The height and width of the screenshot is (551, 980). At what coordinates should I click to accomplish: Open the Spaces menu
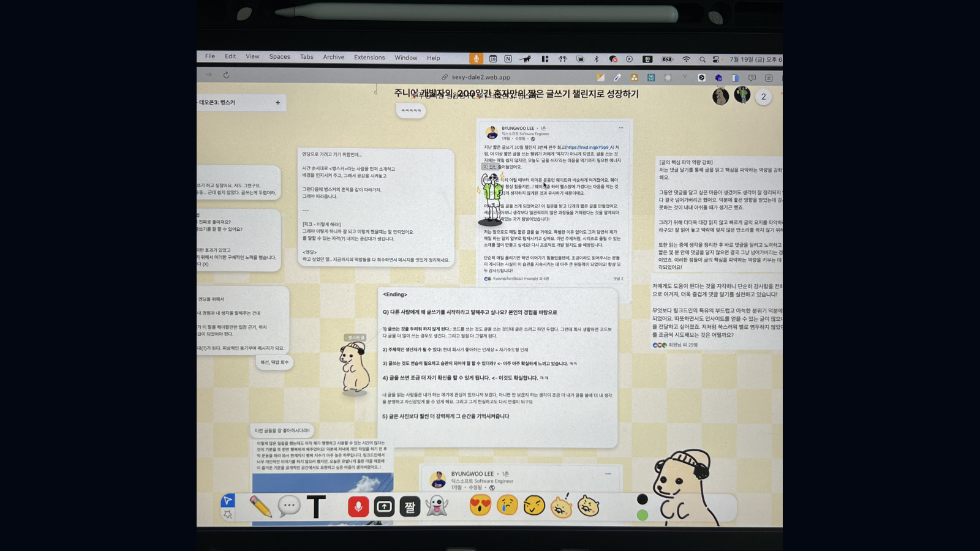pos(280,57)
